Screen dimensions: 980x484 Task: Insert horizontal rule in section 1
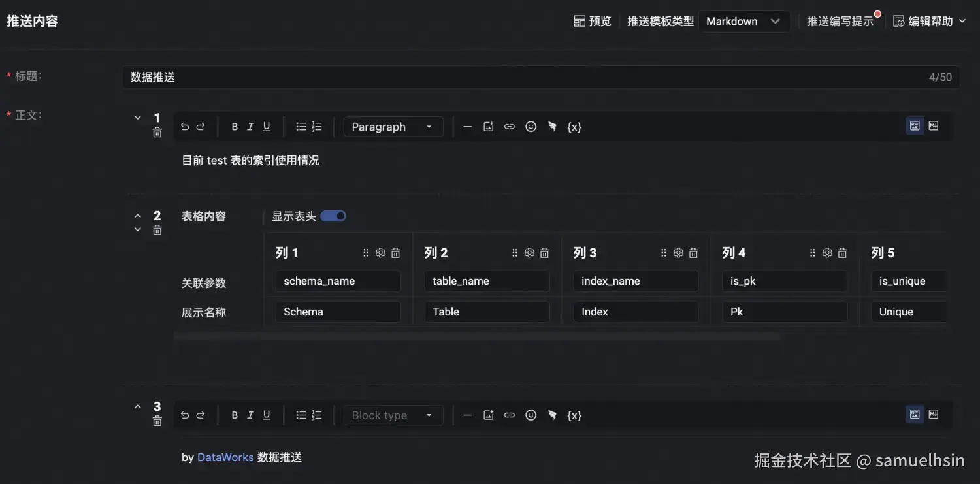pos(467,127)
